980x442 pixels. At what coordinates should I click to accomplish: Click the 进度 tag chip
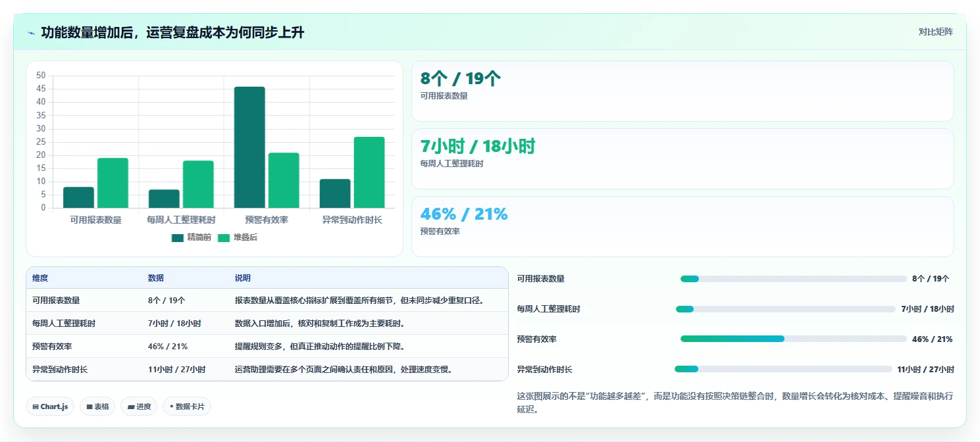(139, 406)
